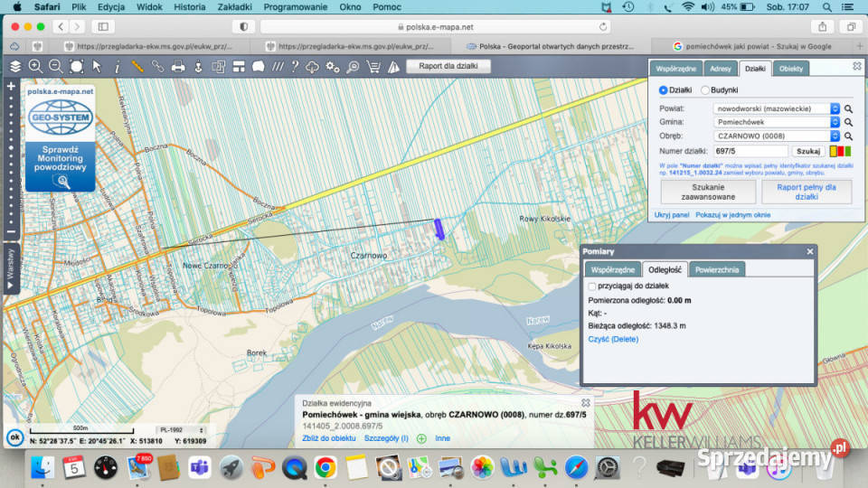Viewport: 868px width, 488px height.
Task: Open the Powierzchnia tab in Pomiary
Action: (717, 269)
